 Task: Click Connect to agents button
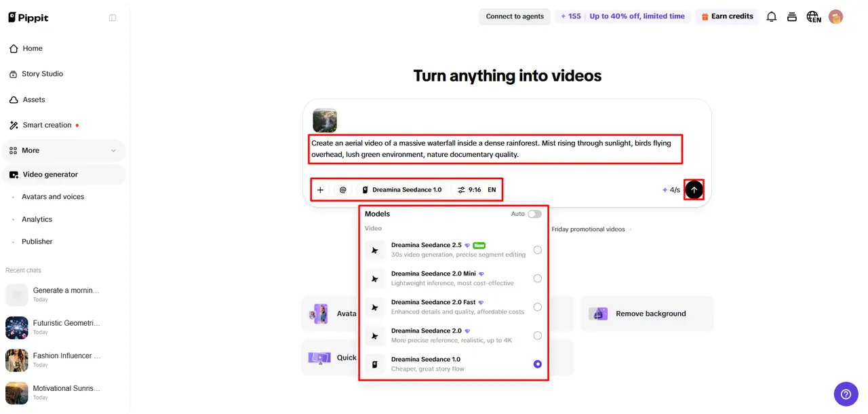pos(515,16)
